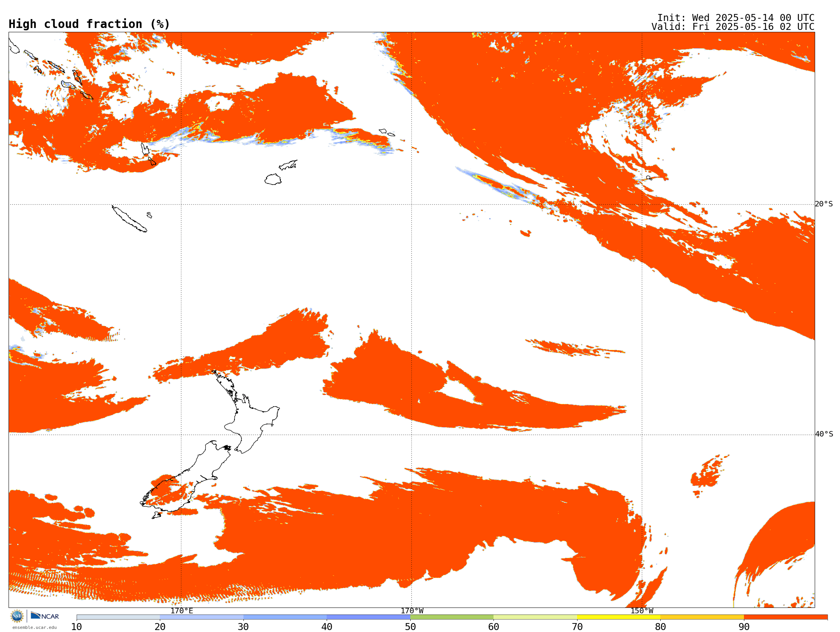Image resolution: width=840 pixels, height=632 pixels.
Task: Click the colorbar tick label 90
Action: [744, 627]
